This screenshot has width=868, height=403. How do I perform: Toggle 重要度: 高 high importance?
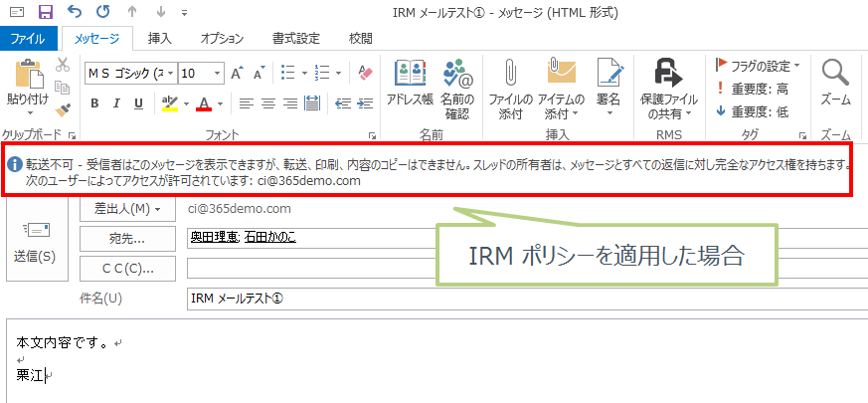pos(751,89)
